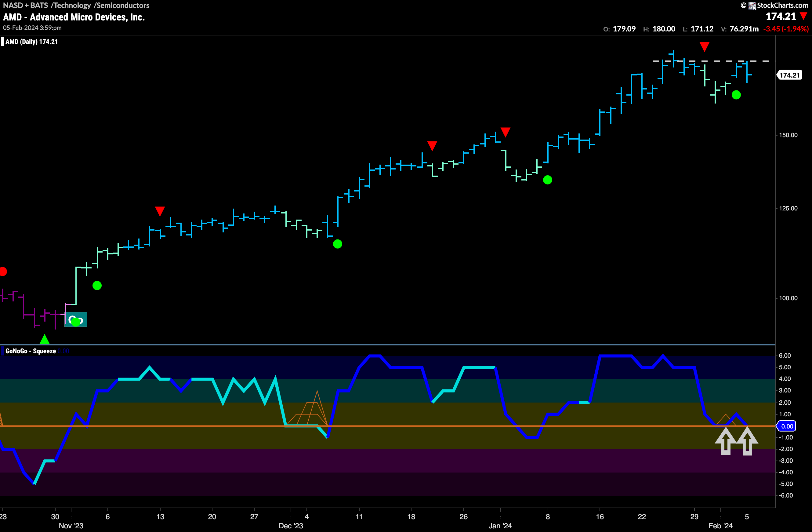Select the red triangle marker near December 20
The image size is (812, 532).
[x=432, y=146]
